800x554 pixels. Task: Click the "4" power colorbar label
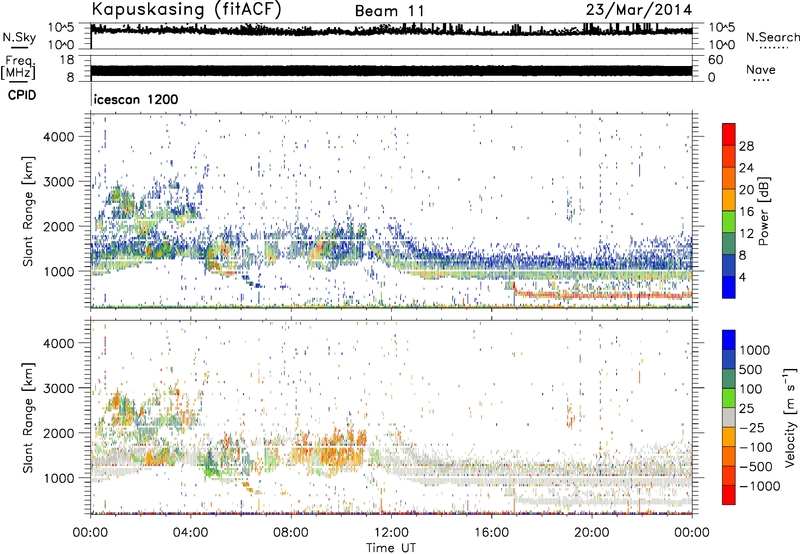[x=743, y=278]
